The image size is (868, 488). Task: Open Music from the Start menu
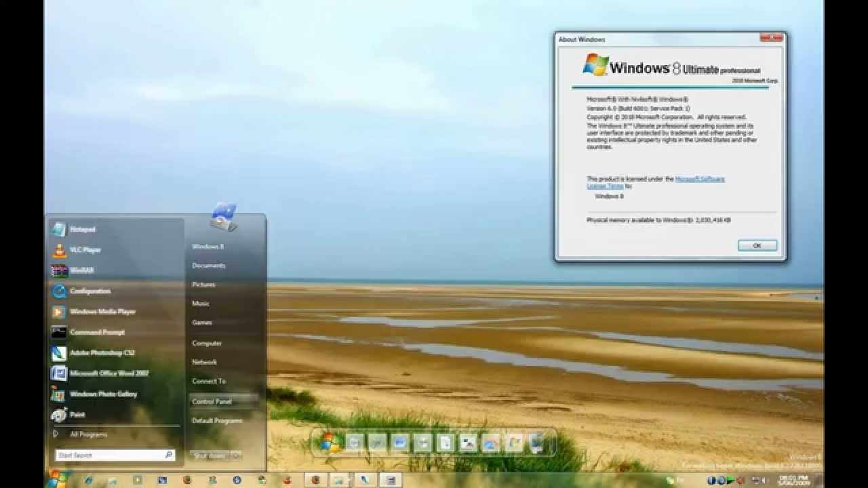201,304
